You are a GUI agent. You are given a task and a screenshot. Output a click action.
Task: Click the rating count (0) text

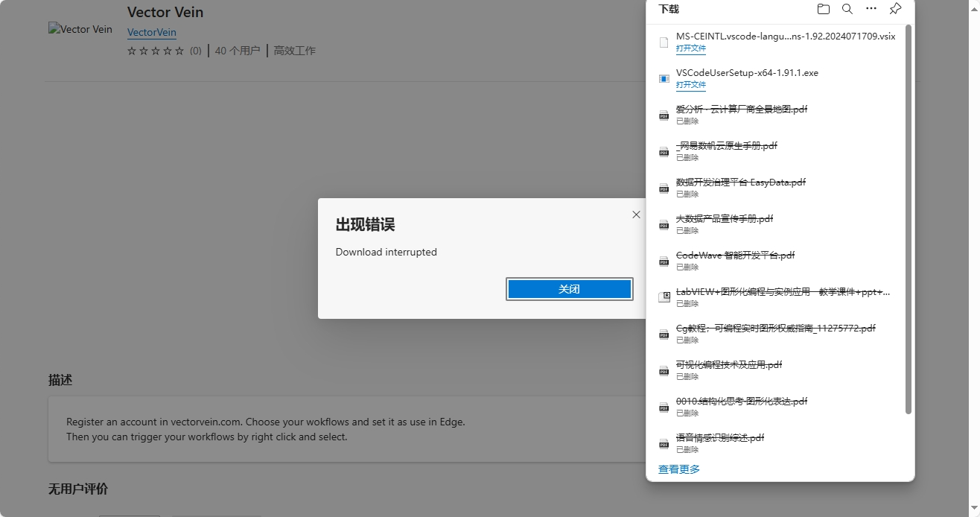195,51
